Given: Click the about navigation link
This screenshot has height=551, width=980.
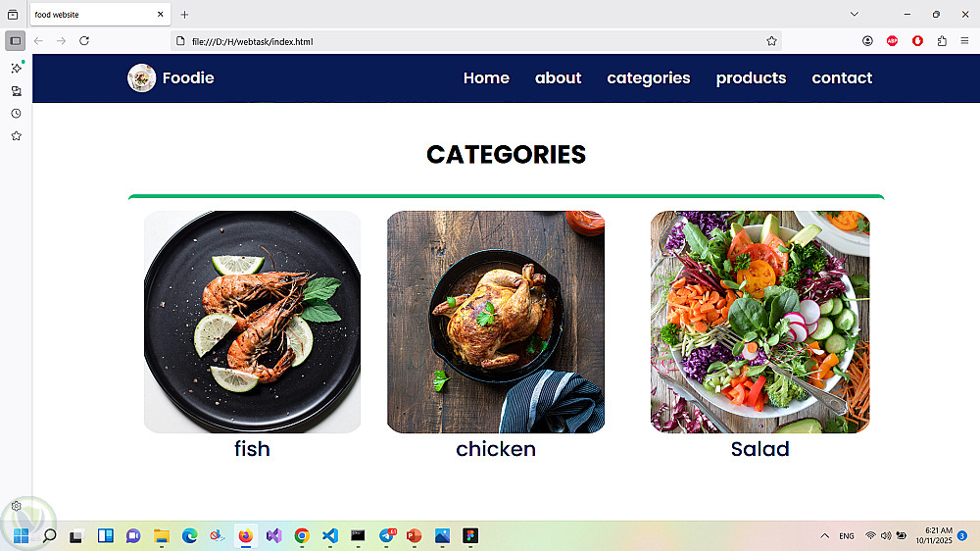Looking at the screenshot, I should click(559, 78).
